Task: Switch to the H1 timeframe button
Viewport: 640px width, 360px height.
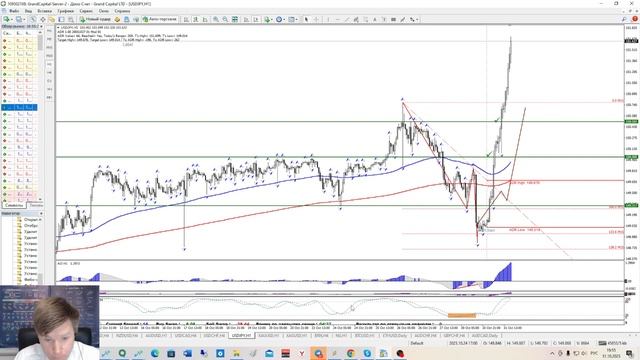Action: click(x=49, y=64)
